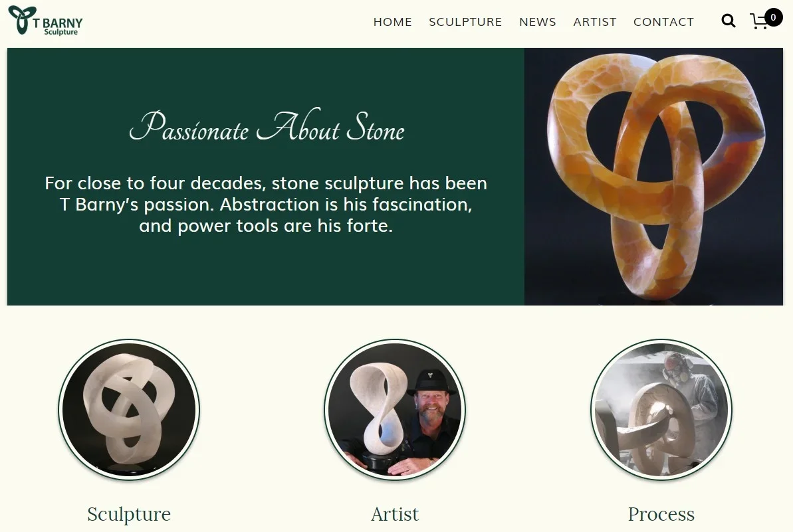Open the CONTACT menu item
This screenshot has height=532, width=793.
tap(663, 22)
